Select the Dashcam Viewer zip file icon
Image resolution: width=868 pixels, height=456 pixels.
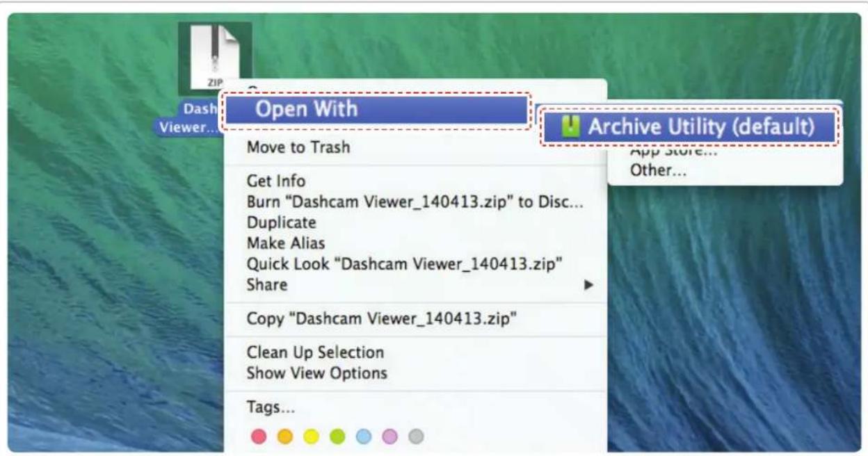214,57
